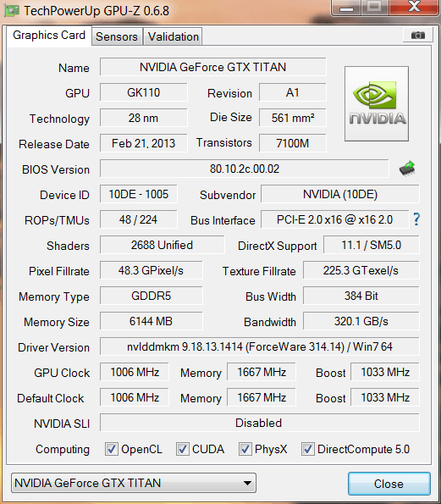Toggle the CUDA checkbox
Viewport: 441px width, 504px height.
tap(183, 449)
